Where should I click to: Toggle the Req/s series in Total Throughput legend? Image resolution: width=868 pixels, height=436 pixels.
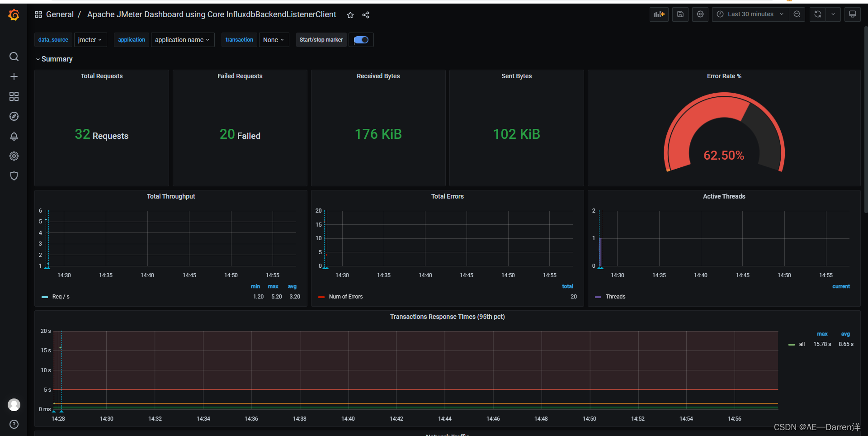click(x=61, y=297)
